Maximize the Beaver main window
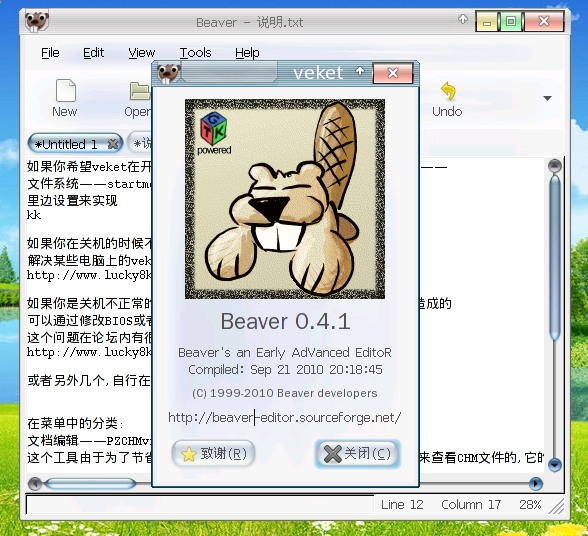The width and height of the screenshot is (588, 536). (x=510, y=21)
